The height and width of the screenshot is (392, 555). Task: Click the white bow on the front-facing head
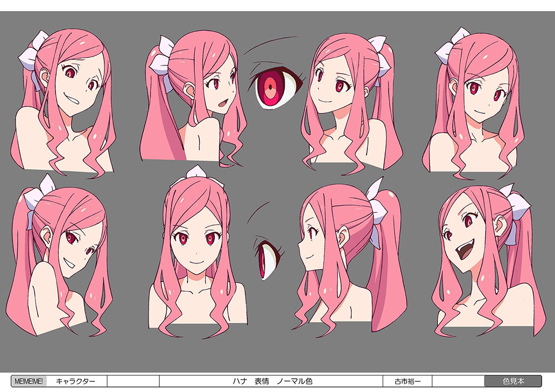[x=196, y=172]
